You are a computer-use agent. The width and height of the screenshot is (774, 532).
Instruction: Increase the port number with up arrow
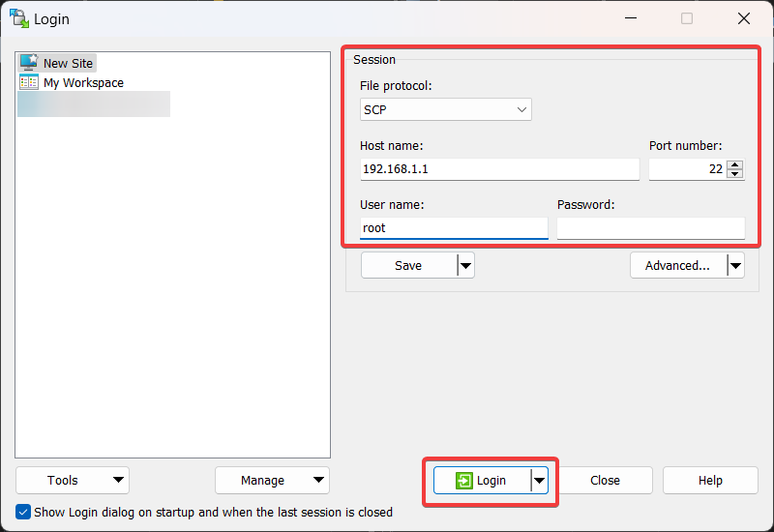click(735, 164)
